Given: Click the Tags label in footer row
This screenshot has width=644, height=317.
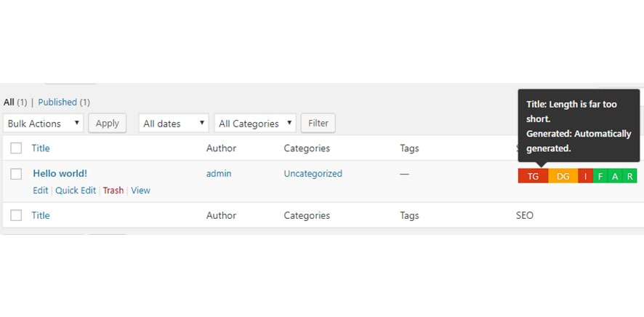Looking at the screenshot, I should point(409,215).
